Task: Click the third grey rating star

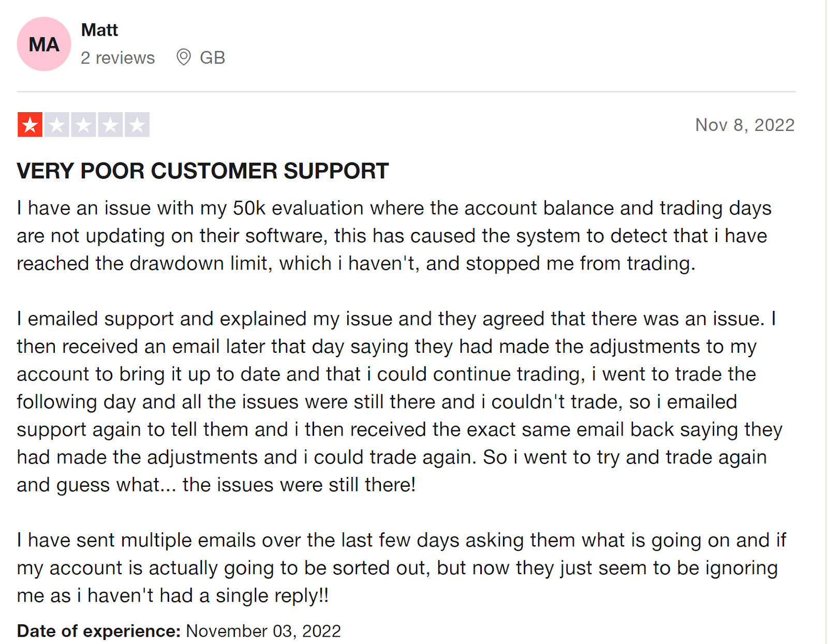Action: point(83,125)
